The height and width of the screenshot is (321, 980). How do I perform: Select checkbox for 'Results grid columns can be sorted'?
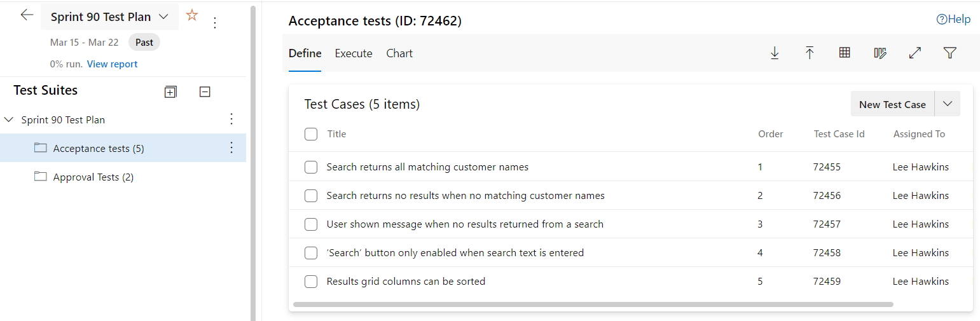point(311,282)
